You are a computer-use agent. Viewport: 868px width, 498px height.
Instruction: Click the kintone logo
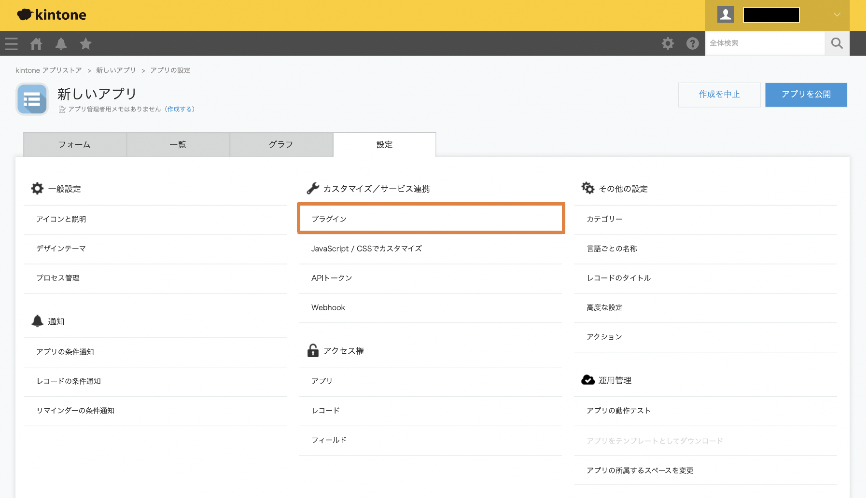tap(51, 14)
